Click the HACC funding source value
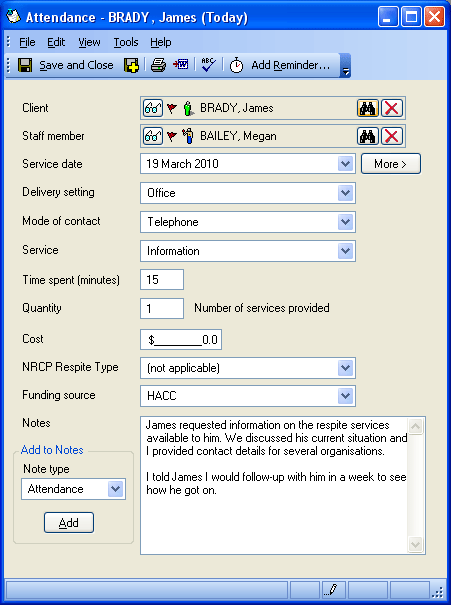 tap(162, 396)
